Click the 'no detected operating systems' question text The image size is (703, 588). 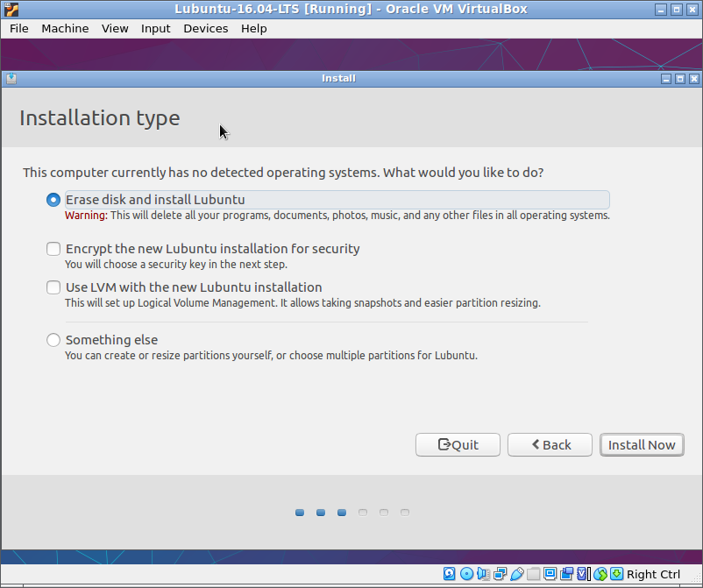[x=283, y=173]
